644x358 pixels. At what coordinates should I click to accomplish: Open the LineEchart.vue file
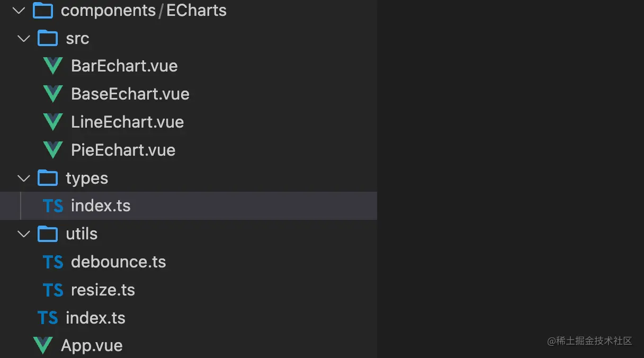click(x=128, y=122)
